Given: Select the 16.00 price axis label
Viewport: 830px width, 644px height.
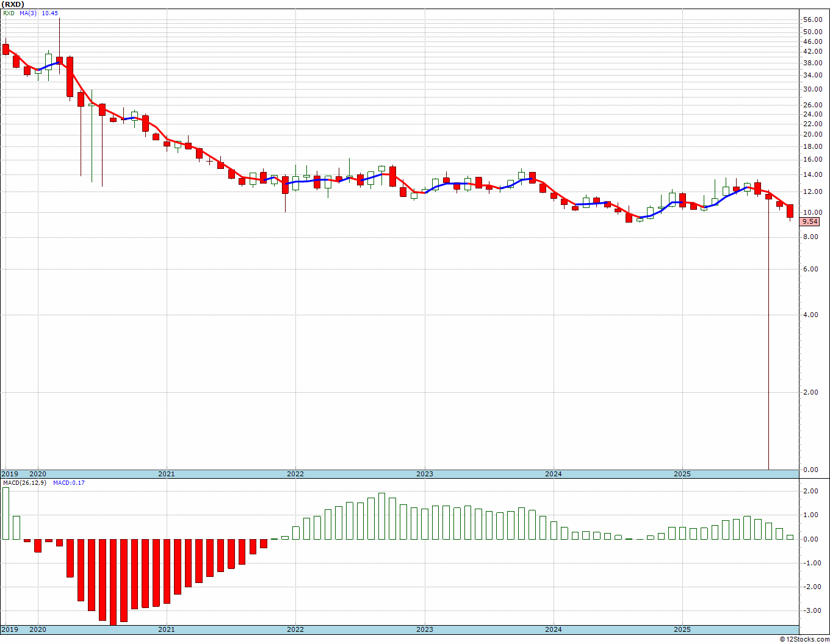Looking at the screenshot, I should point(812,160).
